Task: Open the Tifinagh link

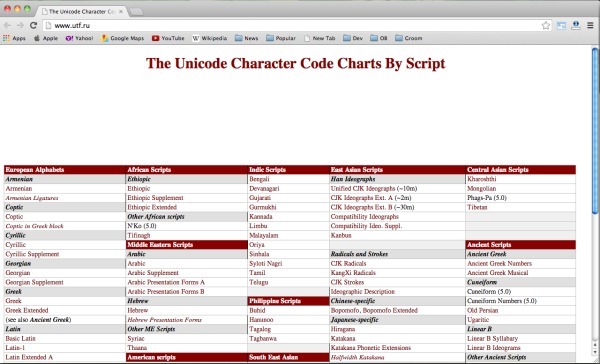Action: pyautogui.click(x=139, y=235)
